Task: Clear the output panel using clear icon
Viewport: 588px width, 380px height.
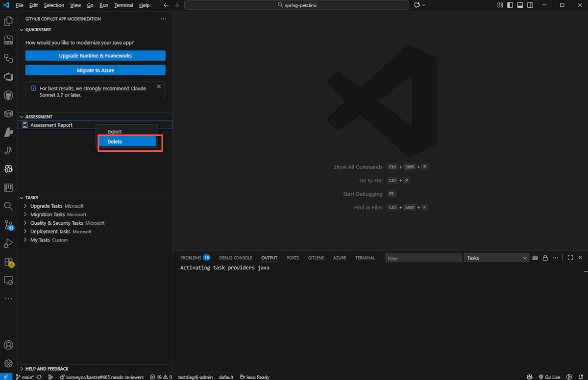Action: click(535, 258)
